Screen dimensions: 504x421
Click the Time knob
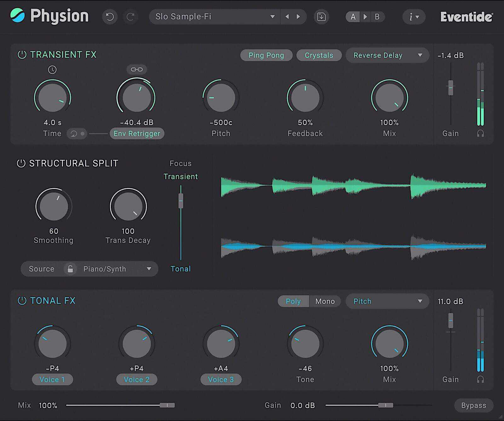tap(52, 97)
